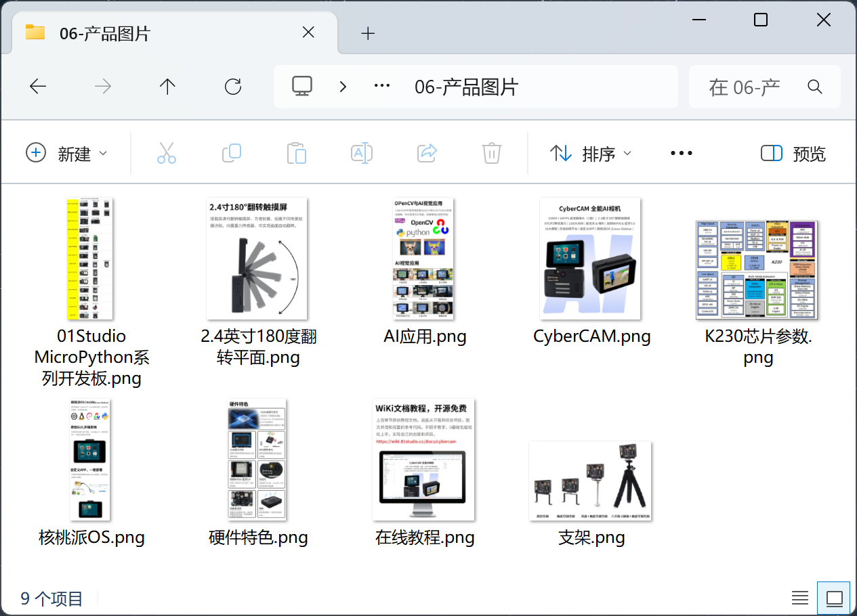Click the file name 支架.png

pos(591,538)
